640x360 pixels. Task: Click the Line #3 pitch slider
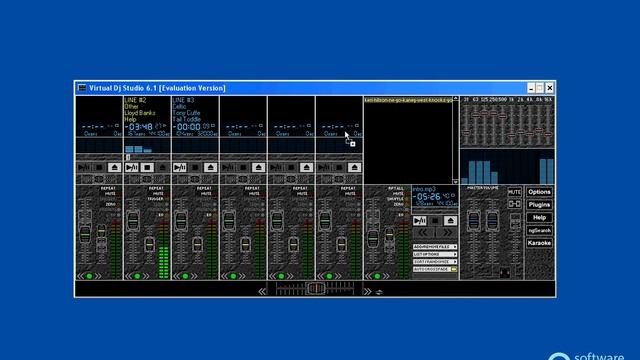click(x=198, y=244)
